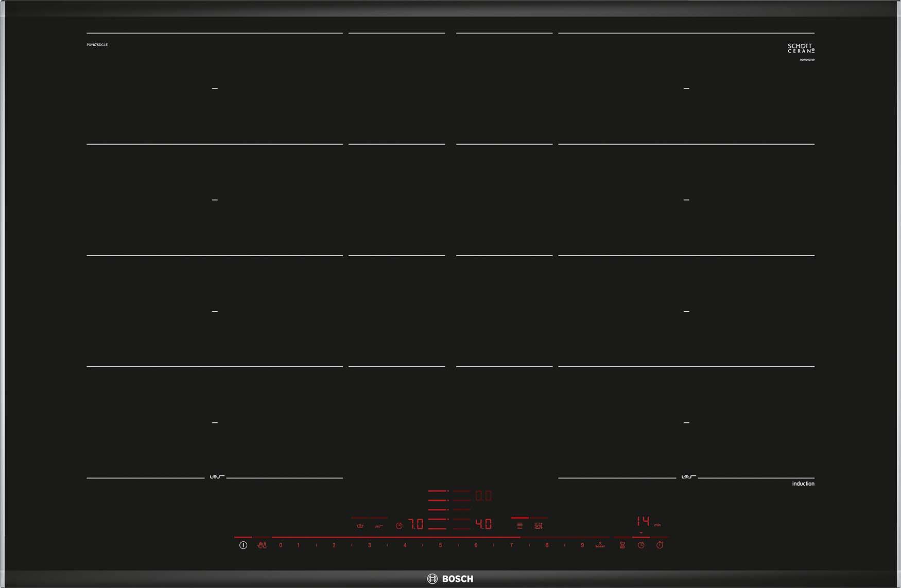Tap the childproof lock/wipe protection icon

262,545
